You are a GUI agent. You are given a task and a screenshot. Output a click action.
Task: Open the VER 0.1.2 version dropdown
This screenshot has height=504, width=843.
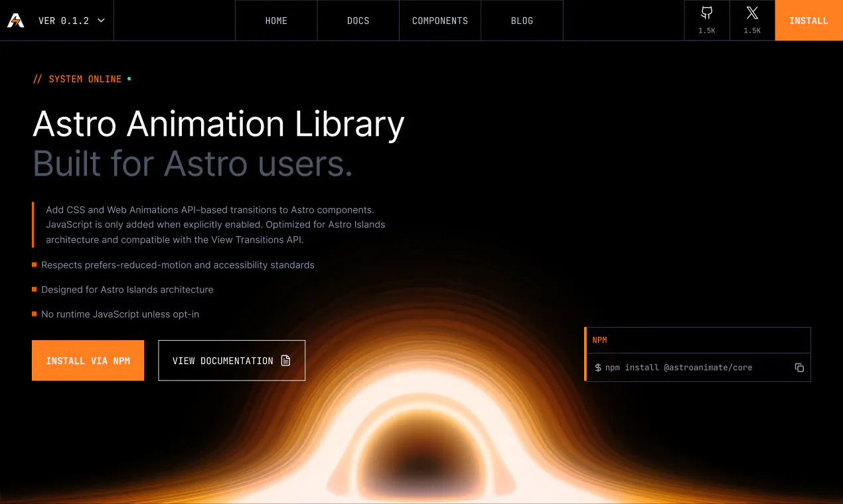[72, 21]
